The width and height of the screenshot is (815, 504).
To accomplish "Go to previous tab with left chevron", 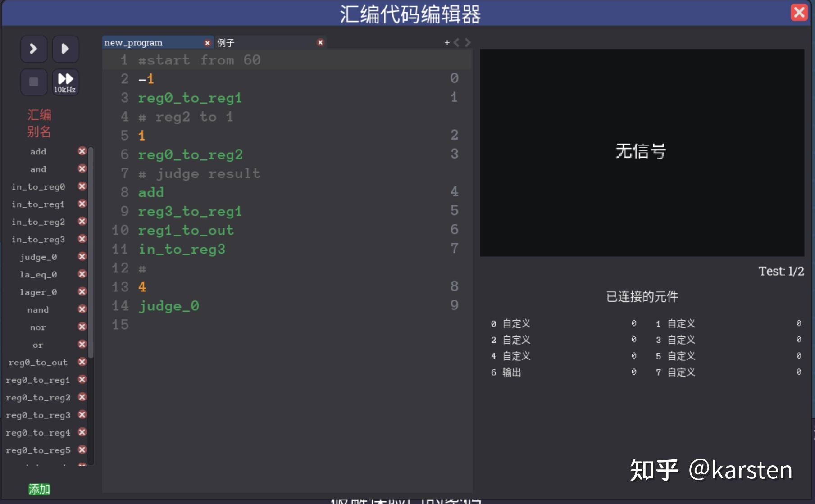I will (x=457, y=42).
